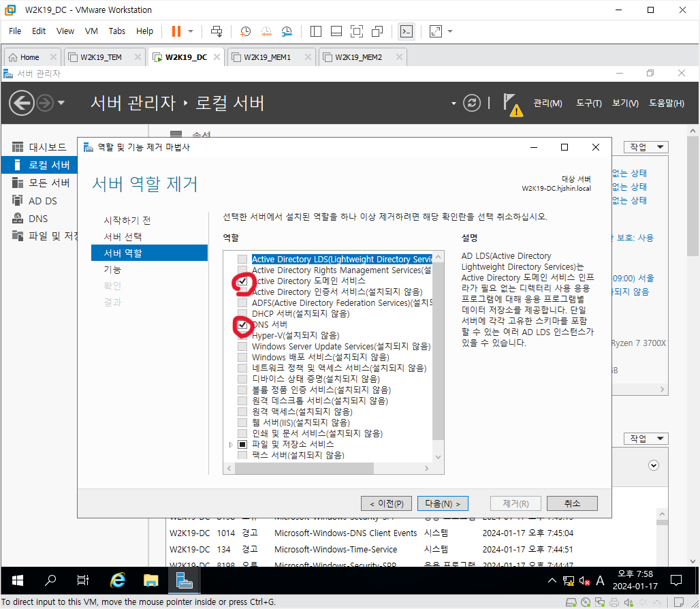Open notifications flag with warning
Viewport: 700px width, 609px height.
point(513,104)
